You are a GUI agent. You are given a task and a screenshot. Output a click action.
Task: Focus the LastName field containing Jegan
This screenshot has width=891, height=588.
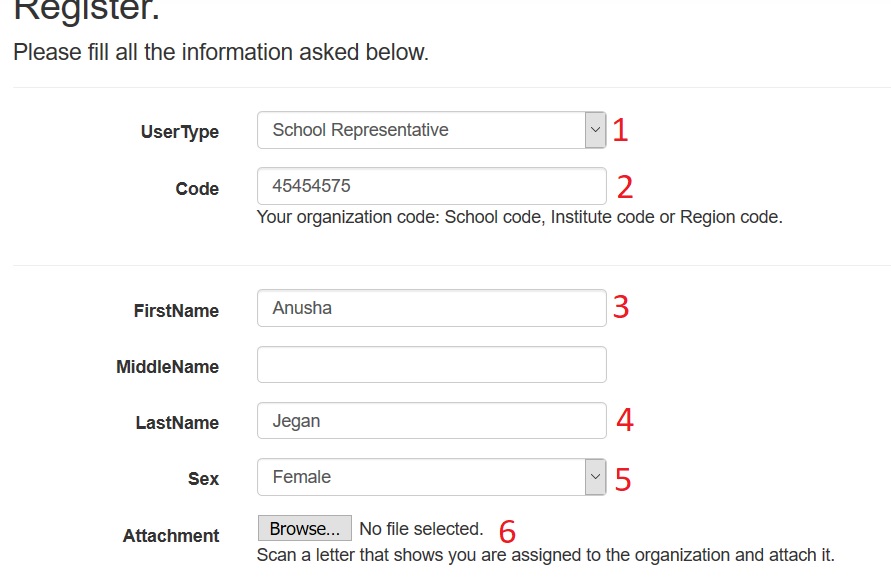[x=430, y=421]
